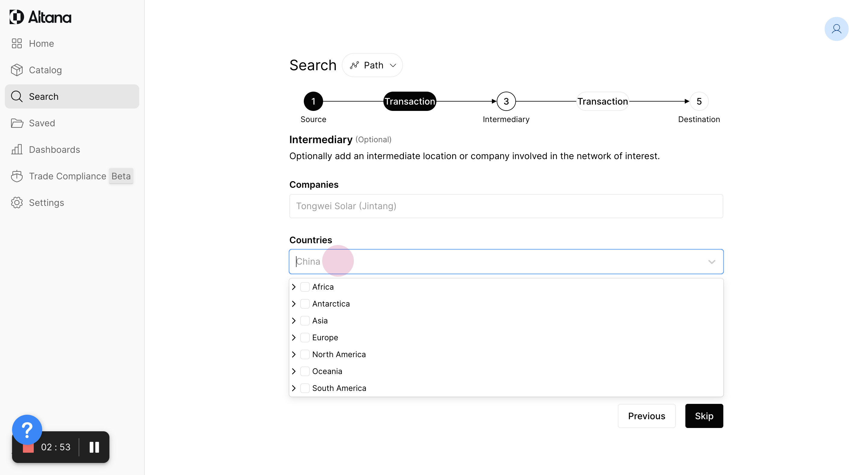Expand the Africa country group
The width and height of the screenshot is (868, 475).
(x=294, y=287)
